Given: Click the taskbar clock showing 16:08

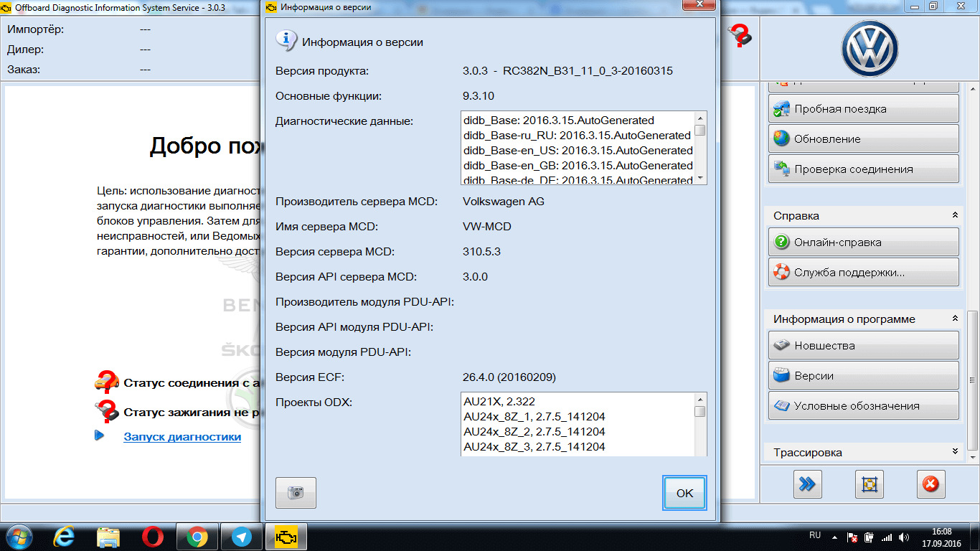Looking at the screenshot, I should tap(941, 537).
